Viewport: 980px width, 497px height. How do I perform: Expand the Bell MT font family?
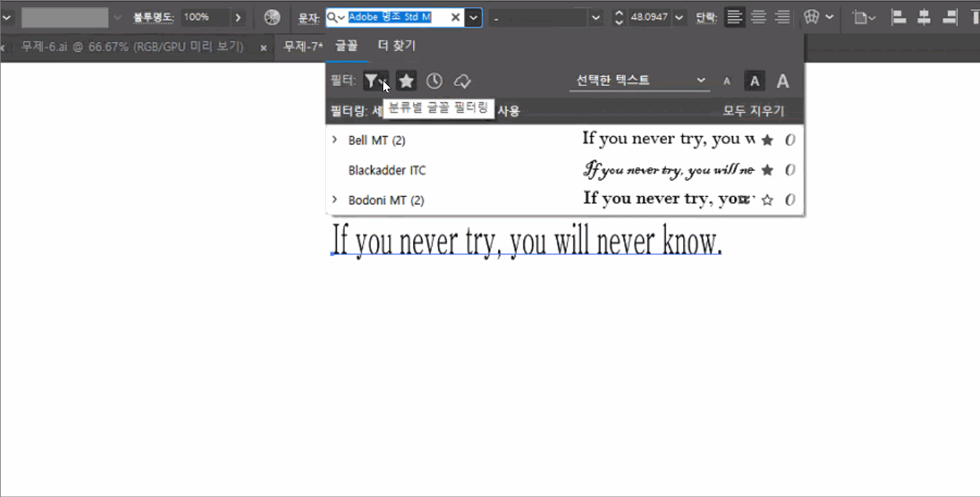335,140
